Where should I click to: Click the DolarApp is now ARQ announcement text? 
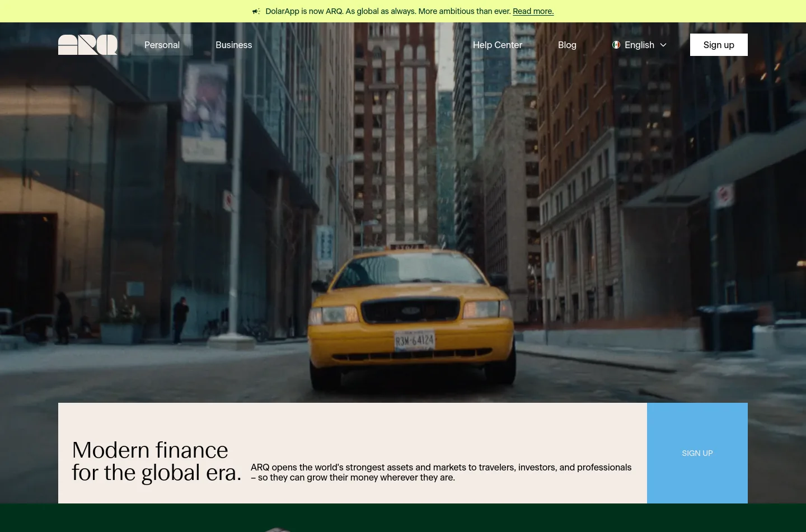[388, 11]
